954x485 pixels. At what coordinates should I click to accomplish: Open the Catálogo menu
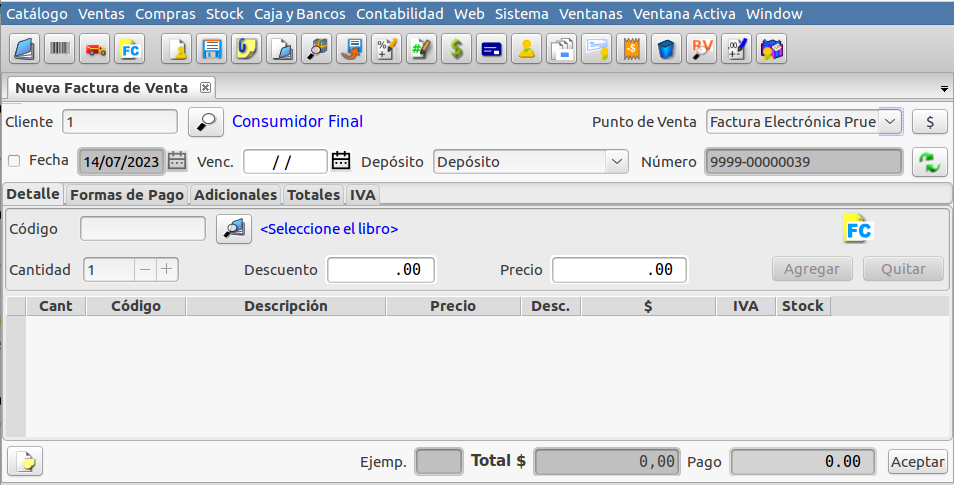37,13
